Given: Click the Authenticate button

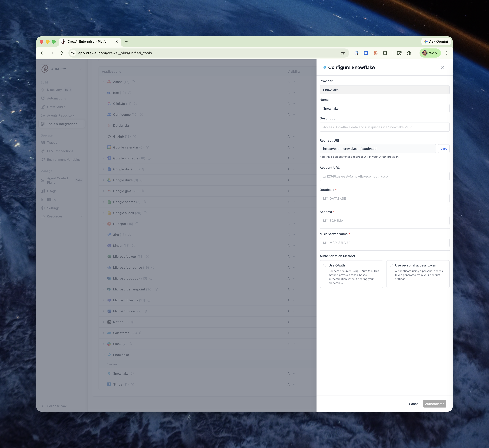Looking at the screenshot, I should (434, 404).
